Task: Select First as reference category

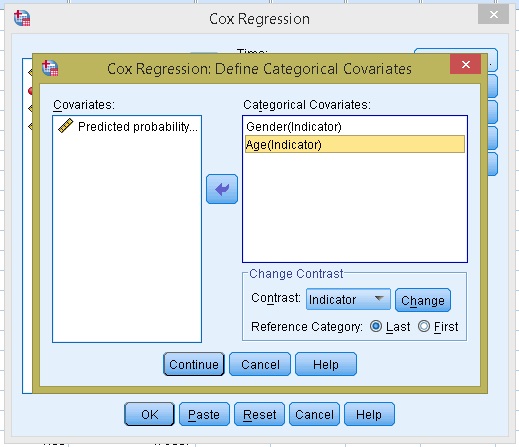Action: point(424,326)
